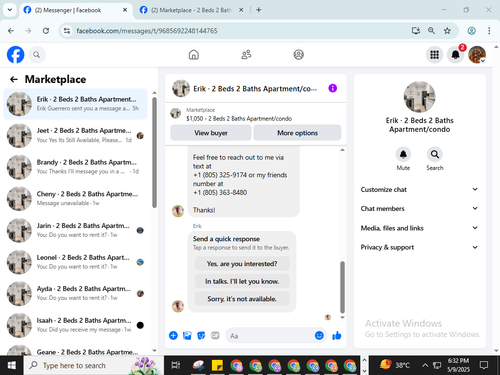Open the Menu grid icon
Screen dimensions: 500x375
tap(434, 55)
